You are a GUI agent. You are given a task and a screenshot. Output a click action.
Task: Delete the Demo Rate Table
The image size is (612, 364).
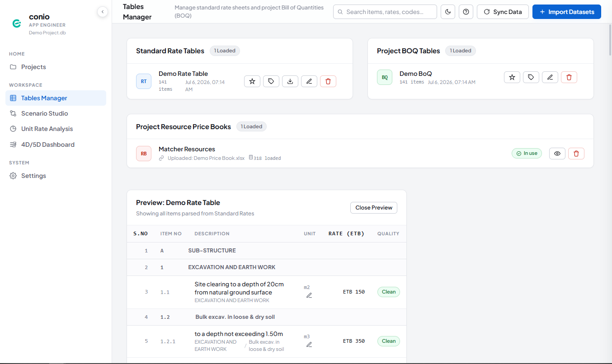(x=328, y=81)
